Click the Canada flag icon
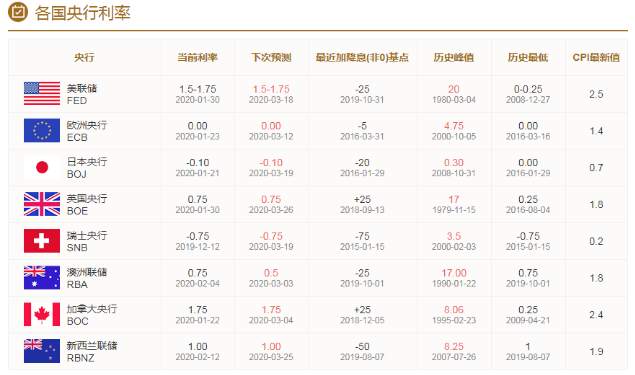Image resolution: width=635 pixels, height=375 pixels. pos(42,314)
